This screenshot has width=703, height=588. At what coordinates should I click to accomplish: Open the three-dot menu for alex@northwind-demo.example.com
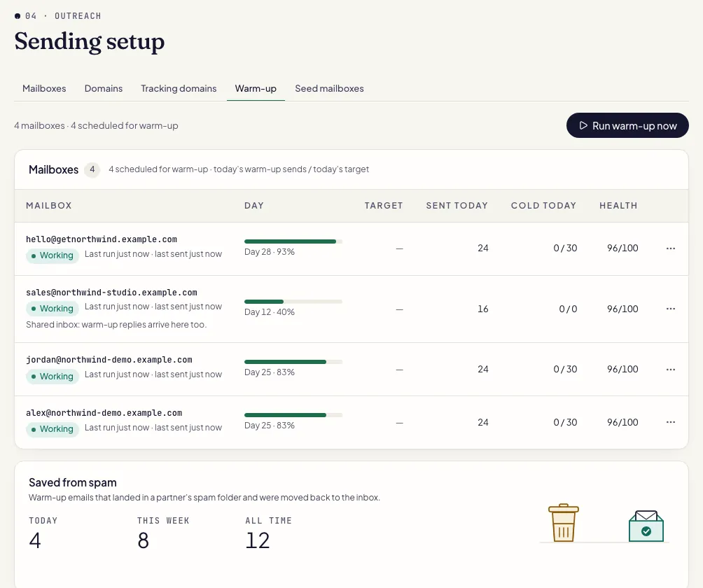pos(670,422)
